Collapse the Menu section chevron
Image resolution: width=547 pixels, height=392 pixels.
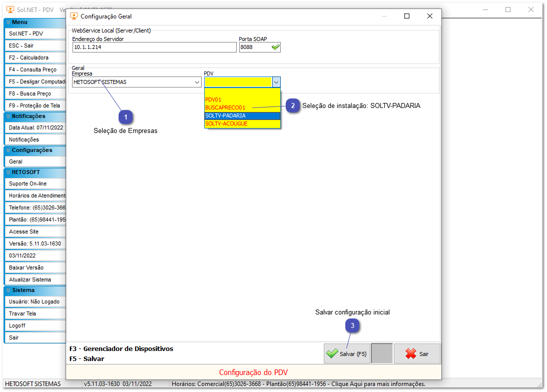(8, 22)
